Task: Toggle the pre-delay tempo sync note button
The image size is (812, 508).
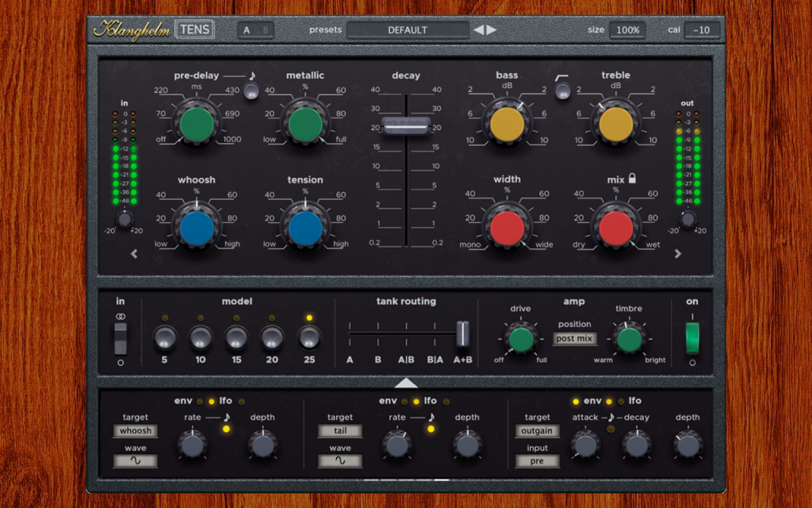Action: (x=251, y=92)
